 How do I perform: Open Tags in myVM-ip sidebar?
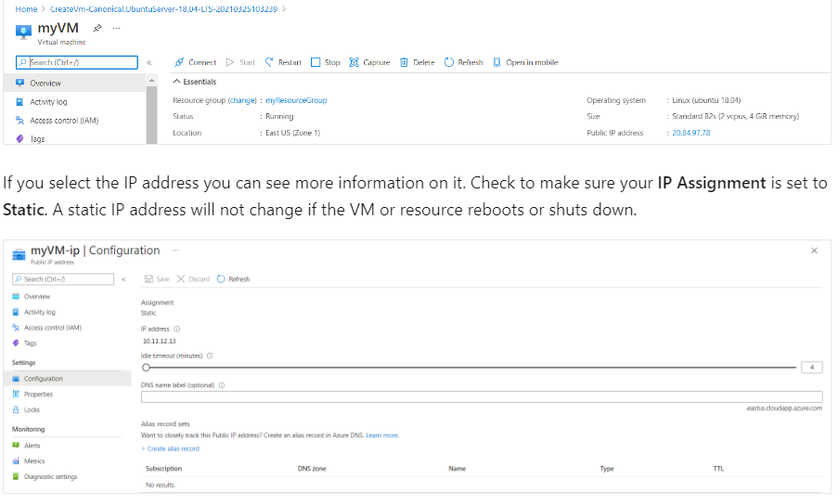point(31,343)
